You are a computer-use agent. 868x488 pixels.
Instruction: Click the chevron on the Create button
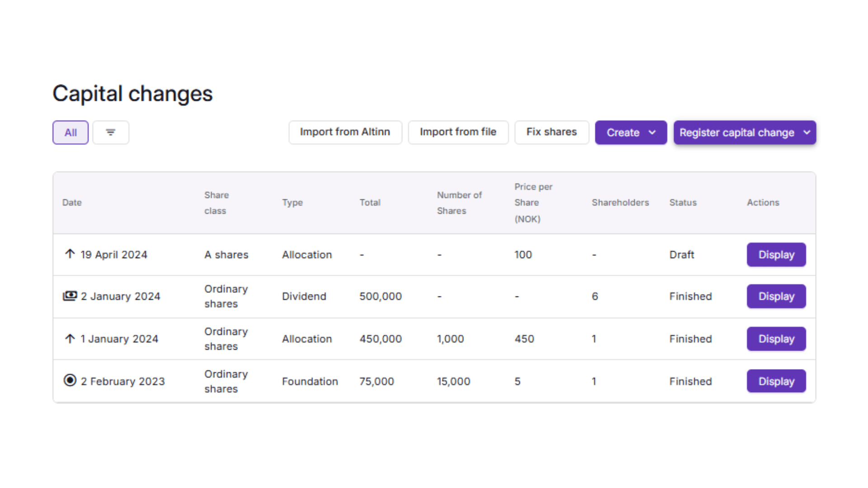tap(652, 132)
